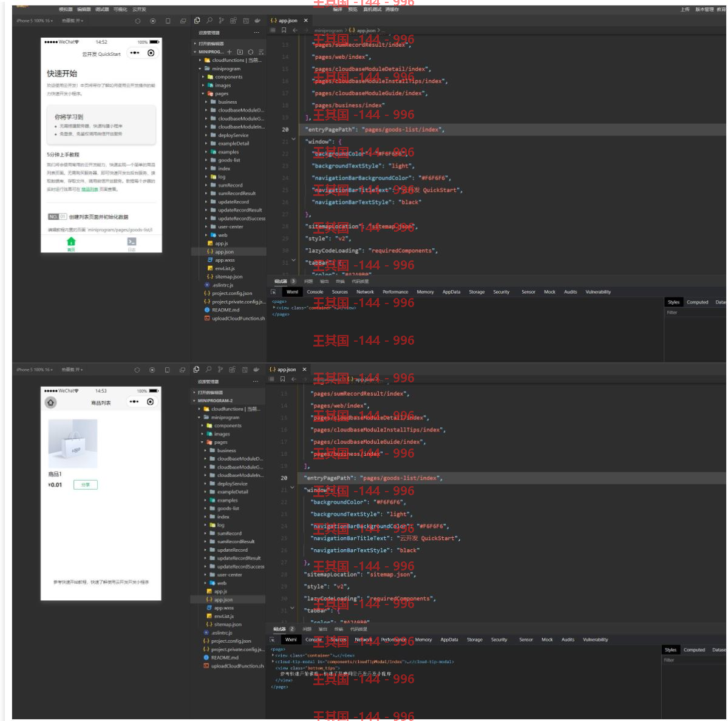This screenshot has width=728, height=721.
Task: Click 云开发 toolbar button at top
Action: pos(139,9)
